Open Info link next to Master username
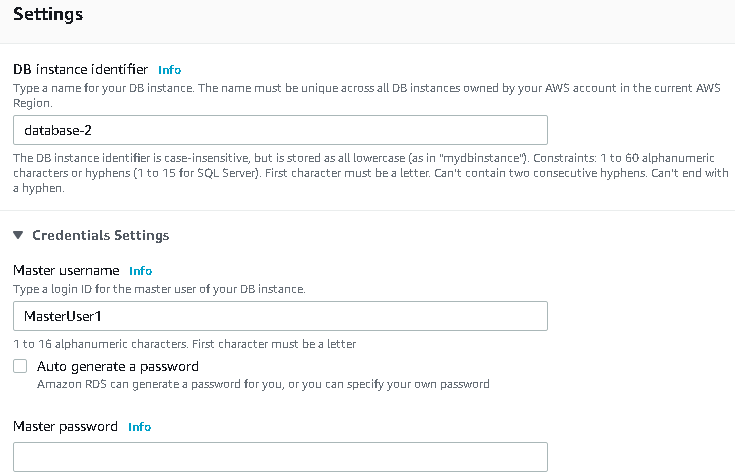This screenshot has width=735, height=476. (x=141, y=271)
